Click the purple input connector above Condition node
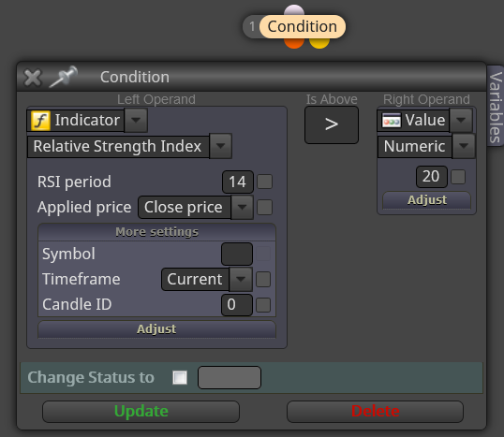The height and width of the screenshot is (437, 504). tap(294, 10)
